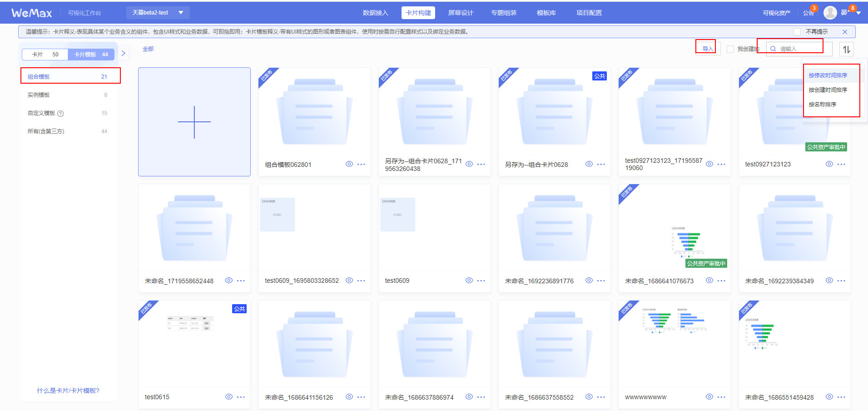Open 公告 notifications
Screen dimensions: 868x411
(808, 13)
